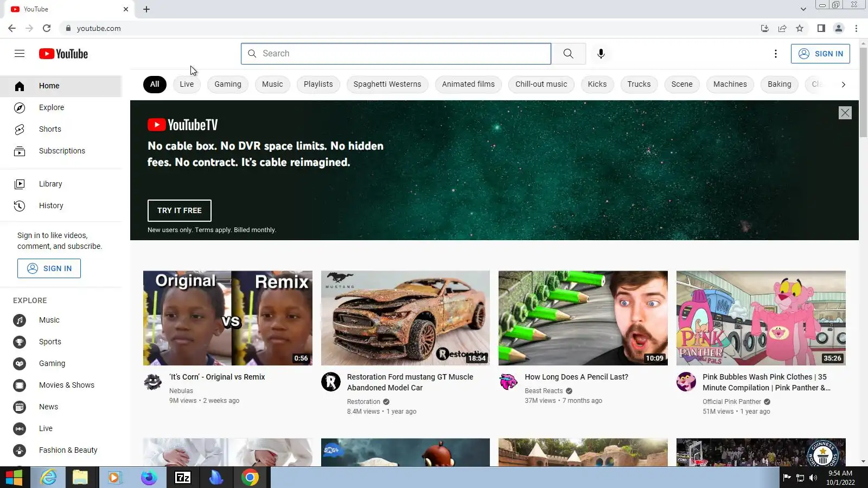Viewport: 868px width, 488px height.
Task: Show more category chips with arrow
Action: 843,84
